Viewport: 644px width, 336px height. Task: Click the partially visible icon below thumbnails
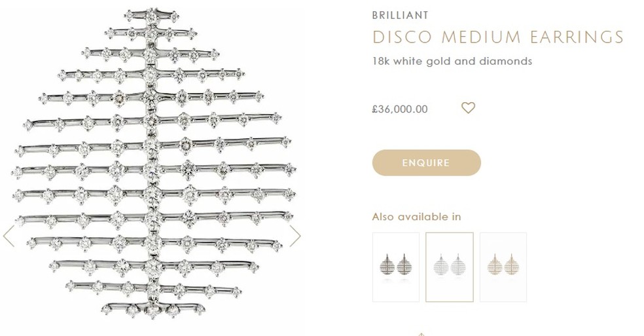click(x=421, y=334)
